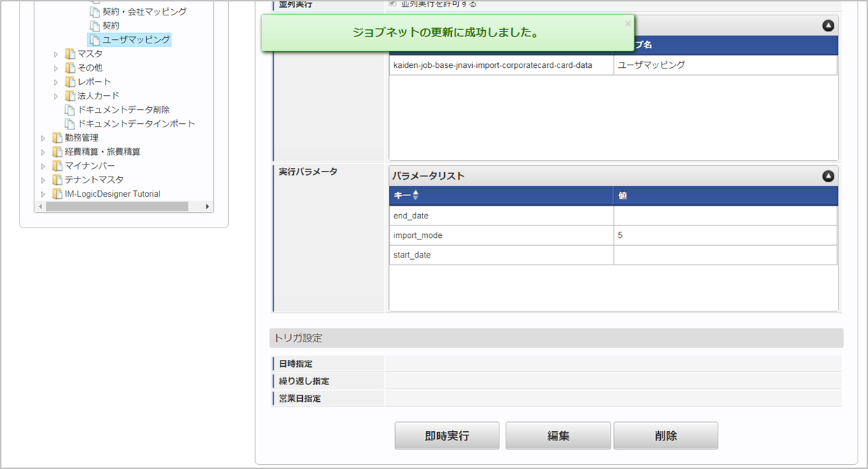Click the IM-LogicDesigner Tutorial folder icon
Image resolution: width=868 pixels, height=469 pixels.
pyautogui.click(x=57, y=194)
